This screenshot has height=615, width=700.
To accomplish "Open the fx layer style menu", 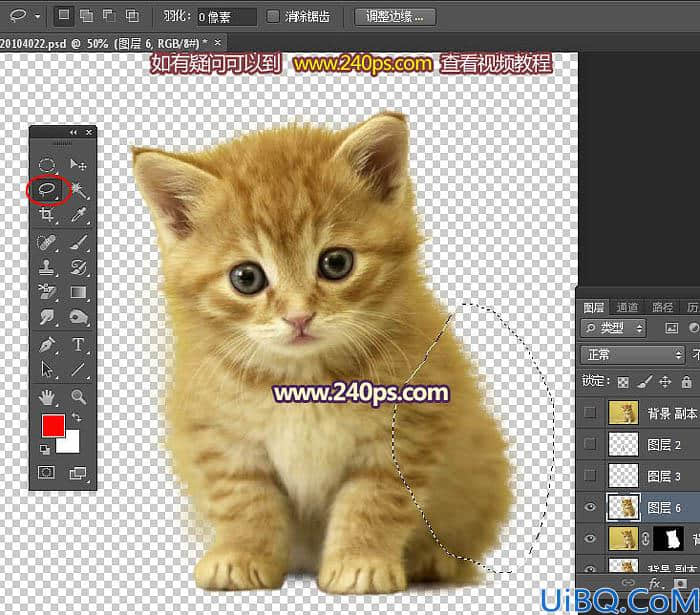I will tap(654, 583).
